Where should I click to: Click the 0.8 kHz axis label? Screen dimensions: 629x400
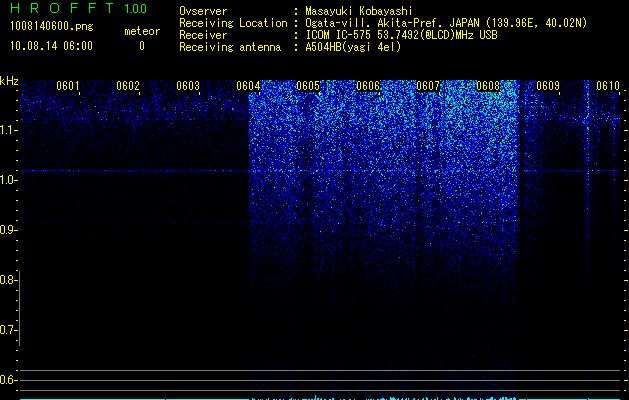coord(8,280)
